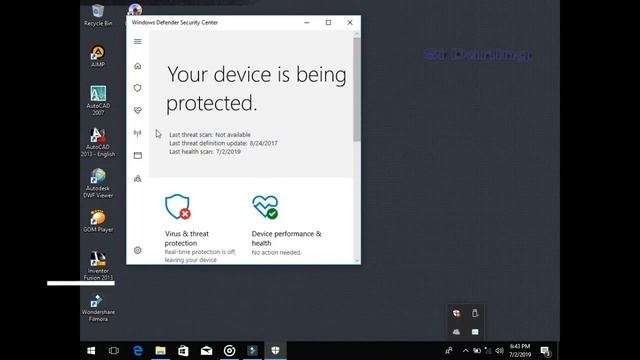Switch to Windows Defender taskbar button
Image resolution: width=640 pixels, height=360 pixels.
[x=276, y=351]
